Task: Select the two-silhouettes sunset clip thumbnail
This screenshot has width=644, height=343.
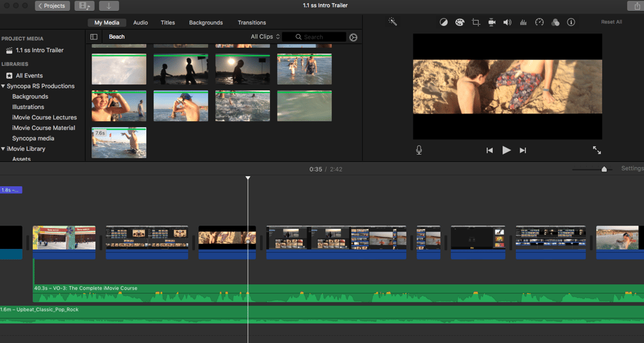Action: coord(181,70)
